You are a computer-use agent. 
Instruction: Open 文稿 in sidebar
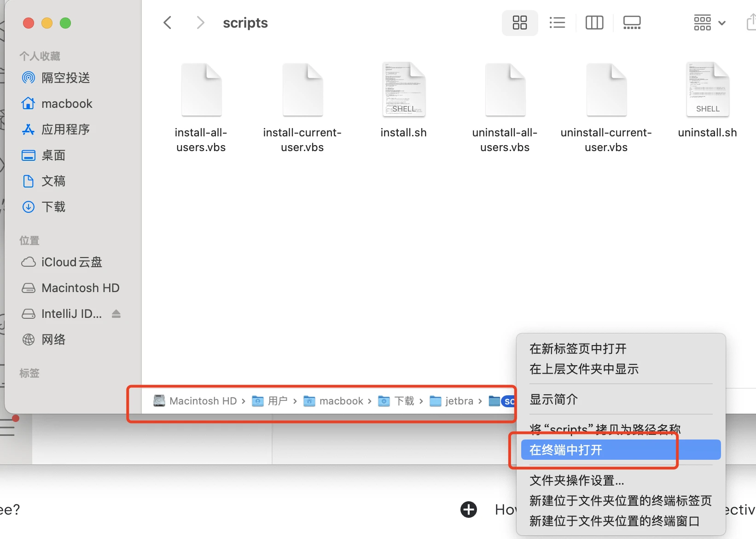point(44,181)
